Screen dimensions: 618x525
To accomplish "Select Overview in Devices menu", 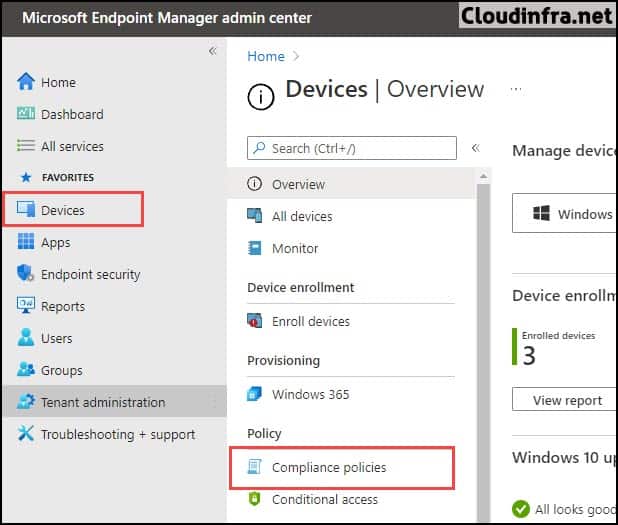I will pyautogui.click(x=352, y=184).
